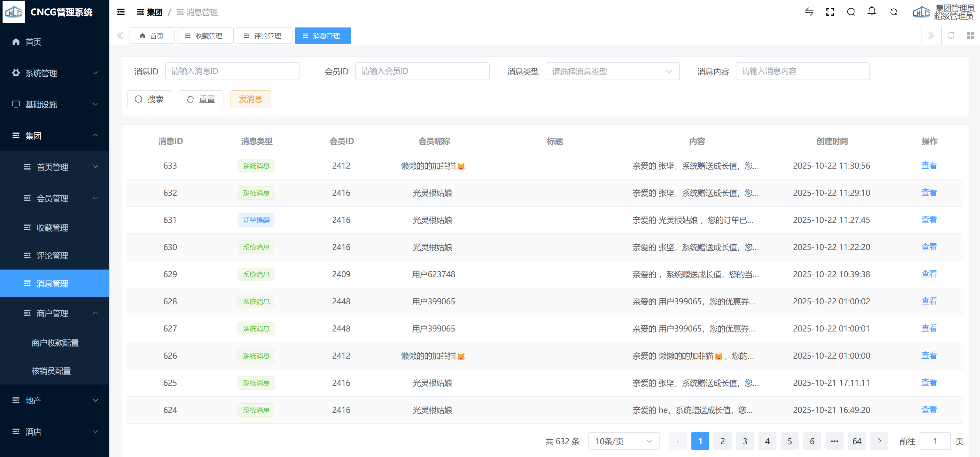Open the 消息类型 dropdown
Viewport: 980px width, 457px height.
pos(612,72)
